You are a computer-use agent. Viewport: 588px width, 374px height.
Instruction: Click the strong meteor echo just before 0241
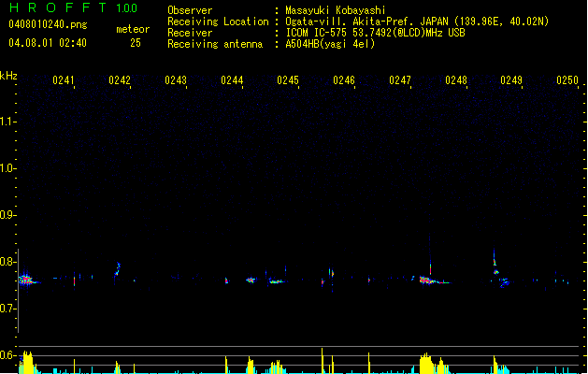point(26,280)
